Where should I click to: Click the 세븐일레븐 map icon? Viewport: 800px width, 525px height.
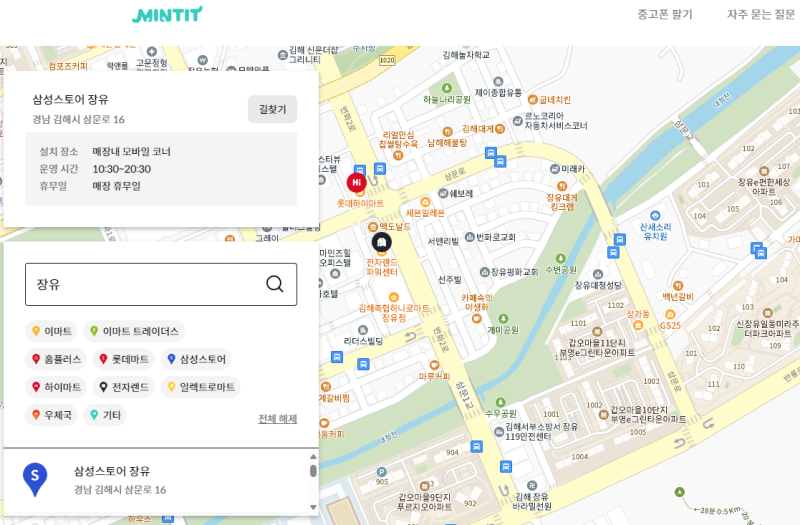425,203
